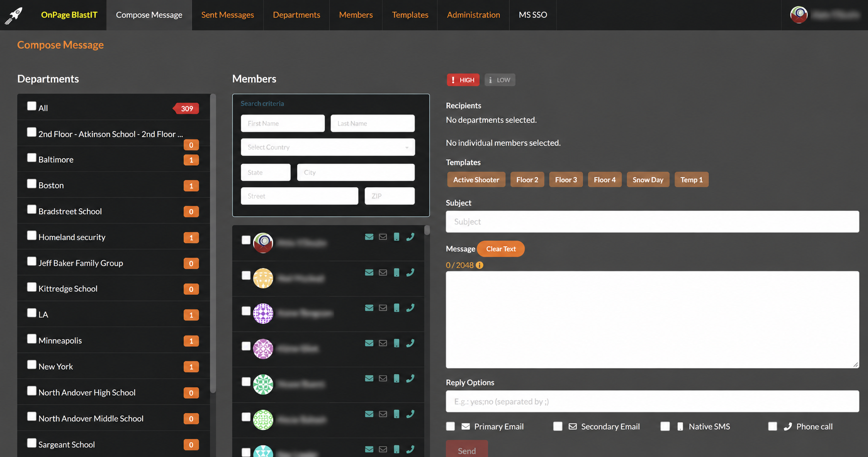Screen dimensions: 868x457
Task: Click the purple avatar of third member
Action: pyautogui.click(x=263, y=313)
